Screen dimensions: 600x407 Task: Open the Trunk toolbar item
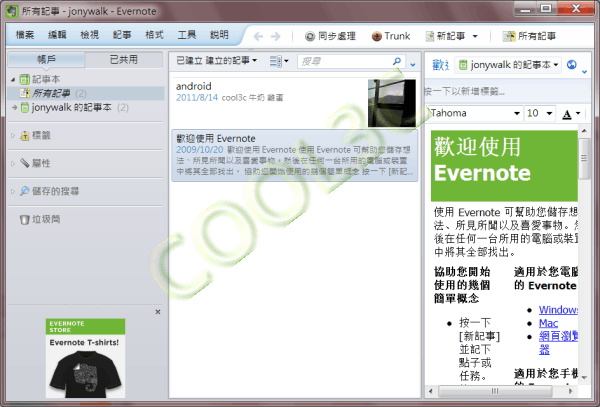click(391, 36)
